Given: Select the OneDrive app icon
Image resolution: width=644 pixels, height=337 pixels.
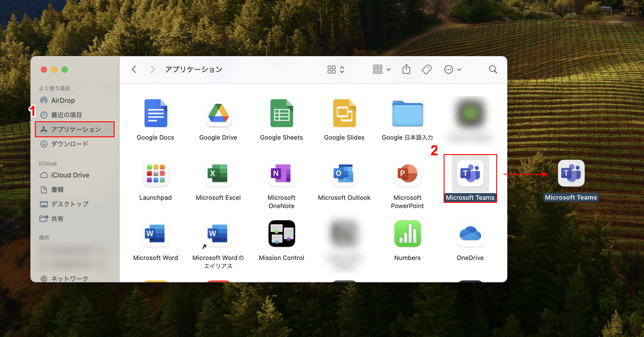Looking at the screenshot, I should pyautogui.click(x=470, y=233).
